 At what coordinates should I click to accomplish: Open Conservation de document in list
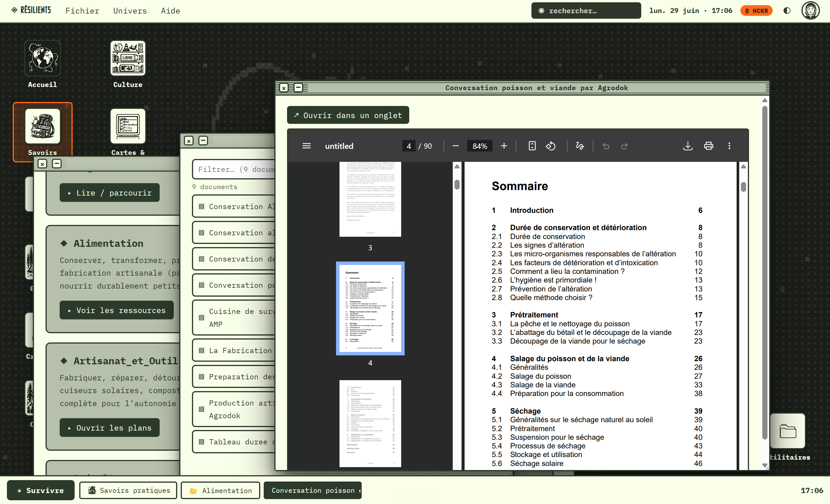pos(234,259)
